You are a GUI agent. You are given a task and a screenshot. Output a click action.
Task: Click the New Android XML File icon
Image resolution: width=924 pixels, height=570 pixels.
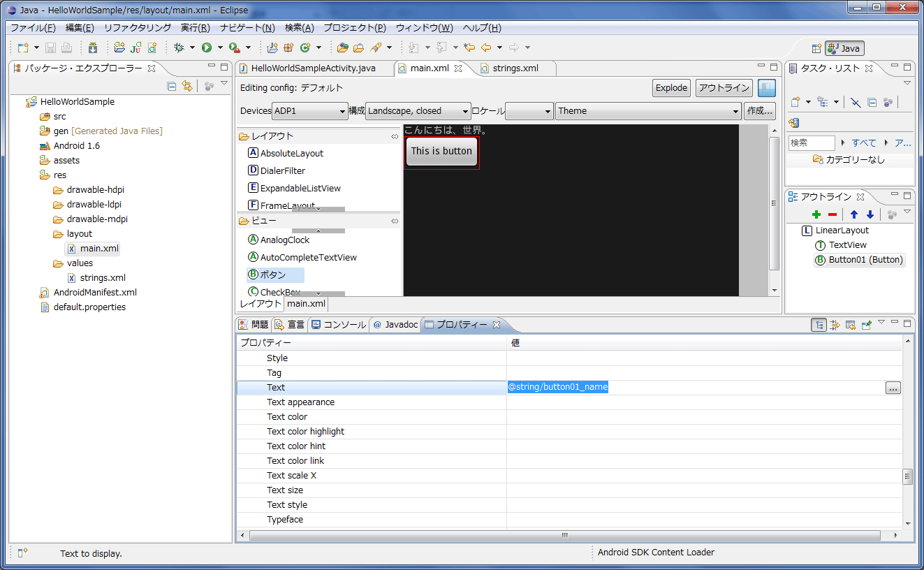click(x=152, y=47)
